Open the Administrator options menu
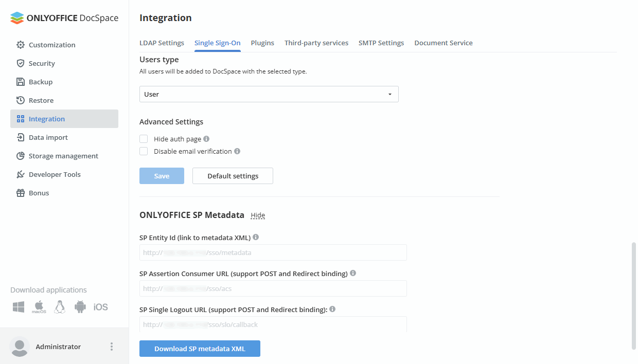This screenshot has width=638, height=364. coord(111,347)
